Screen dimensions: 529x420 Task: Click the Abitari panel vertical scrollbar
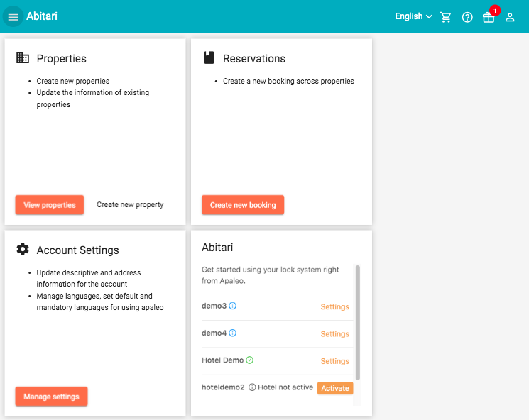[x=358, y=323]
